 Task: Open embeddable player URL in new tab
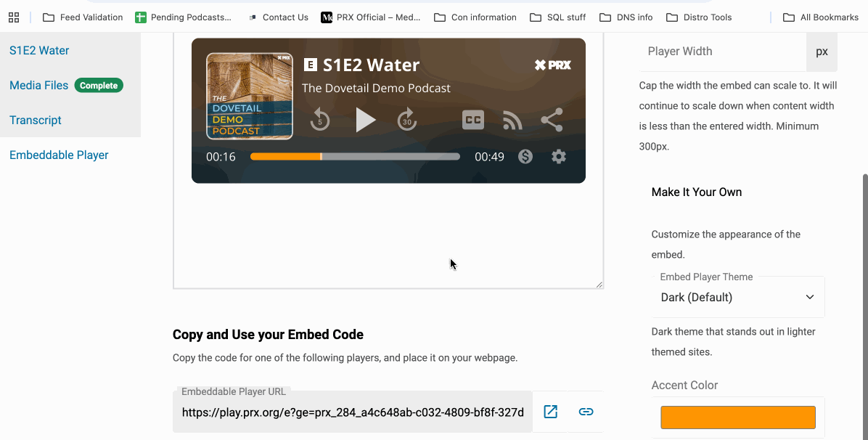(551, 412)
